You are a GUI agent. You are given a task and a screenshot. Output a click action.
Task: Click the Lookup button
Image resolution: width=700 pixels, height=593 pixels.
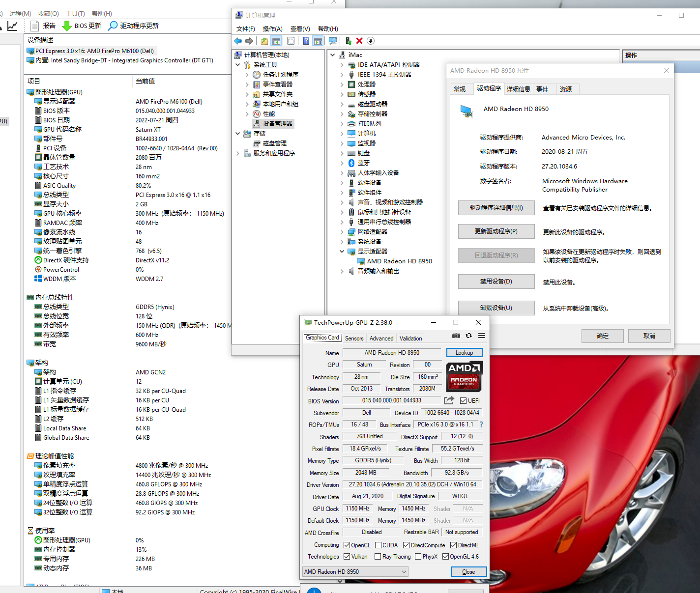(x=464, y=352)
